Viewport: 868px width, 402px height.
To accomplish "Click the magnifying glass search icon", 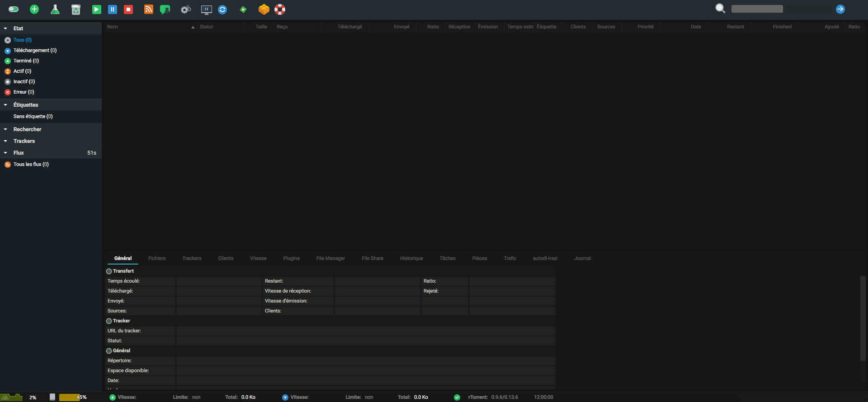I will (720, 9).
